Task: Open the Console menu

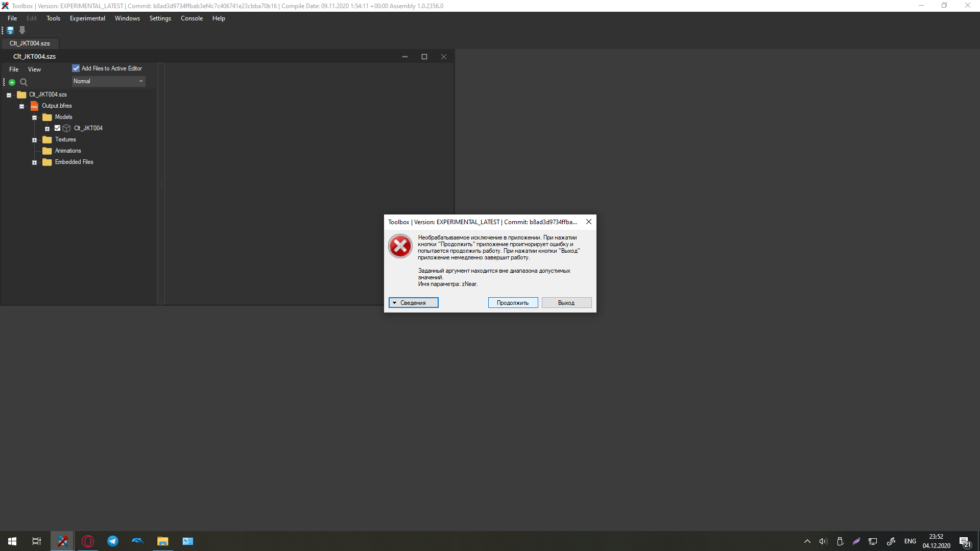Action: 192,18
